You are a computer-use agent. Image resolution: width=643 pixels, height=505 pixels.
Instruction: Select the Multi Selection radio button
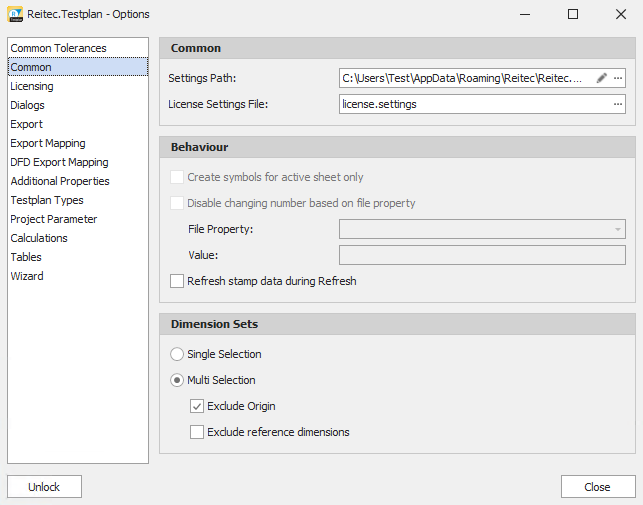tap(177, 380)
